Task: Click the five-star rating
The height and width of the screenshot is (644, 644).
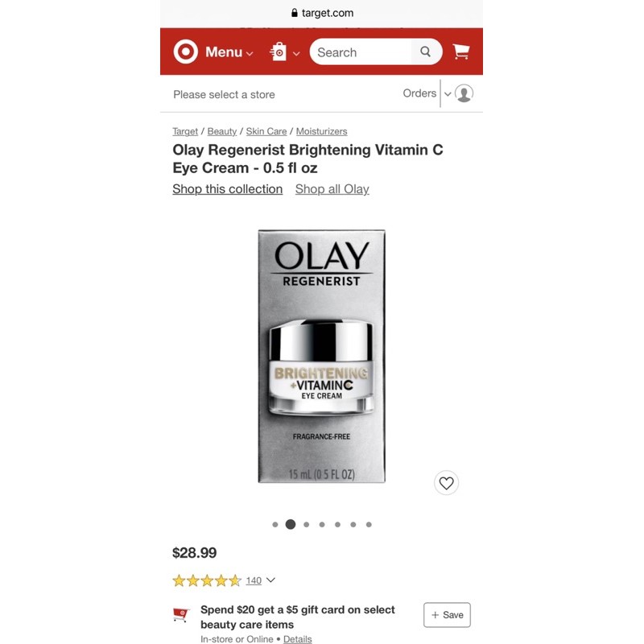Action: tap(207, 580)
